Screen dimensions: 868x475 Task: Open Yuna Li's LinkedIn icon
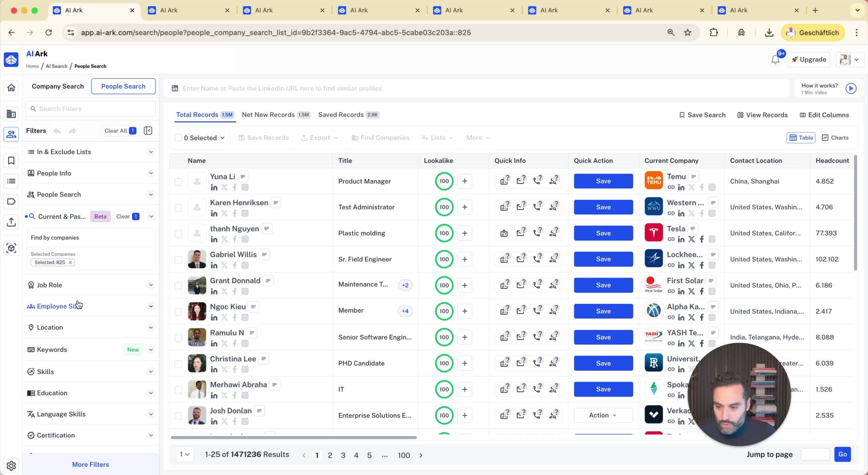point(214,188)
